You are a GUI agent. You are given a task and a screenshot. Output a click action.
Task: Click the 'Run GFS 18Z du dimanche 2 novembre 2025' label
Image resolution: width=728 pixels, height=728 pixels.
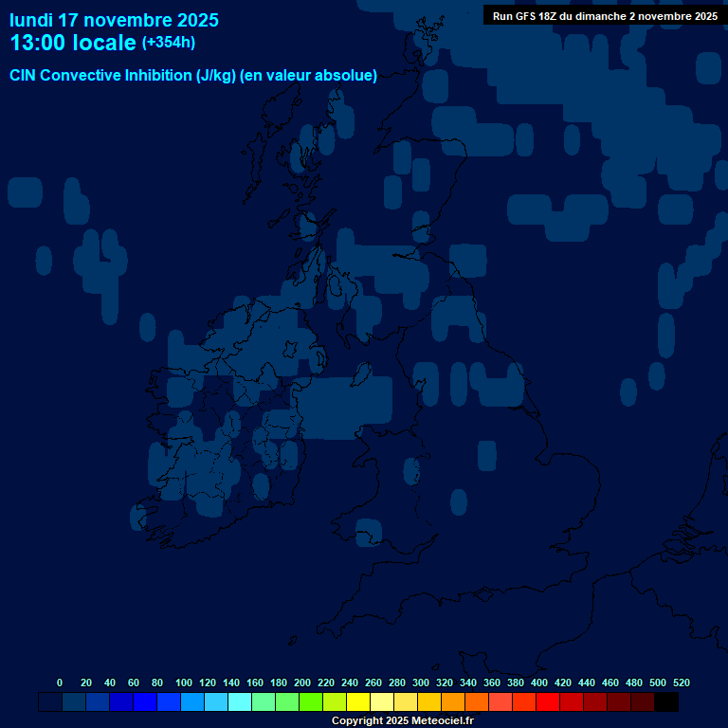tap(605, 16)
